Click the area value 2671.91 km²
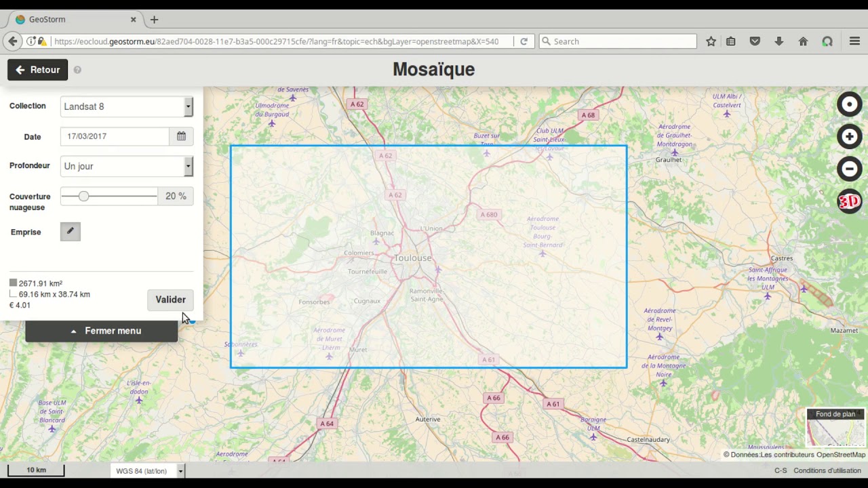Screen dimensions: 868x488 click(x=41, y=283)
